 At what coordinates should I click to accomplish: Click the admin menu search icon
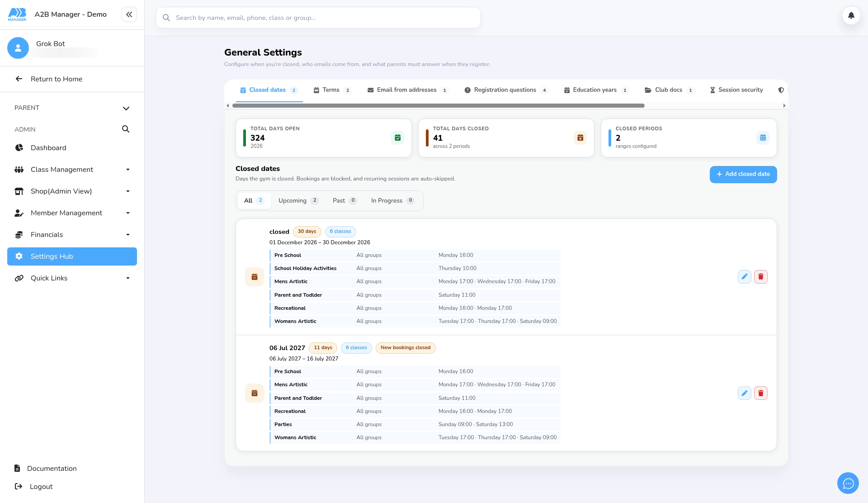[x=126, y=129]
